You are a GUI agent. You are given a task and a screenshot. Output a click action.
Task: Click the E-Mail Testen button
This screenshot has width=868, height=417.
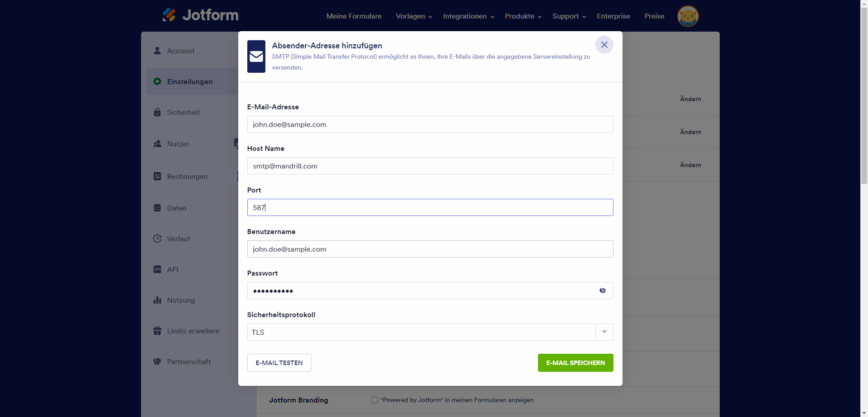coord(279,363)
